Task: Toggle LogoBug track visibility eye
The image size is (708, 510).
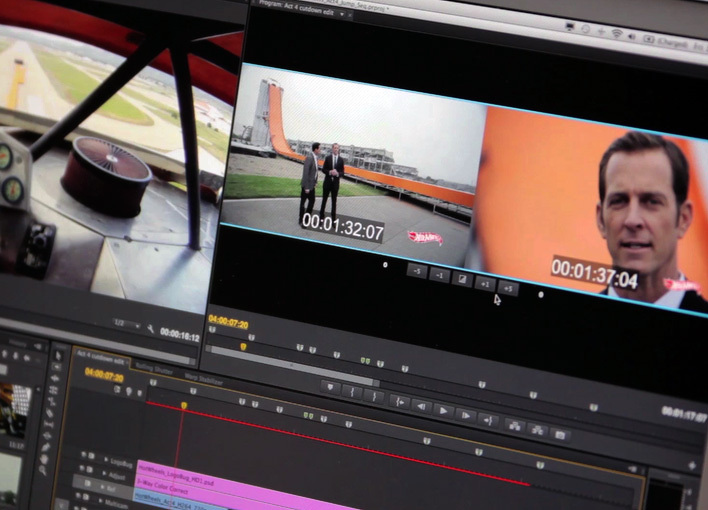Action: (x=84, y=454)
